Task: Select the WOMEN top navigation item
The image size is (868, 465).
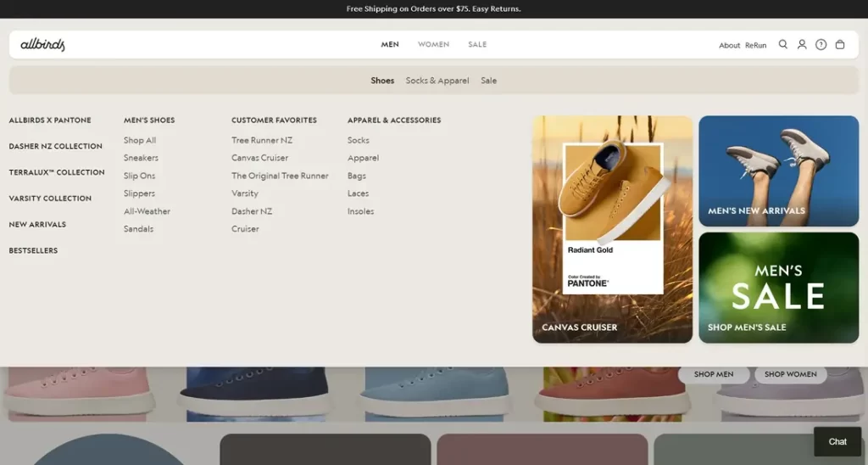Action: [433, 44]
